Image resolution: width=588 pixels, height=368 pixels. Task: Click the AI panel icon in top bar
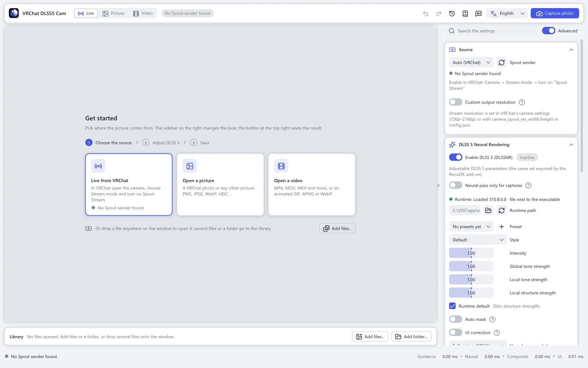pyautogui.click(x=478, y=14)
